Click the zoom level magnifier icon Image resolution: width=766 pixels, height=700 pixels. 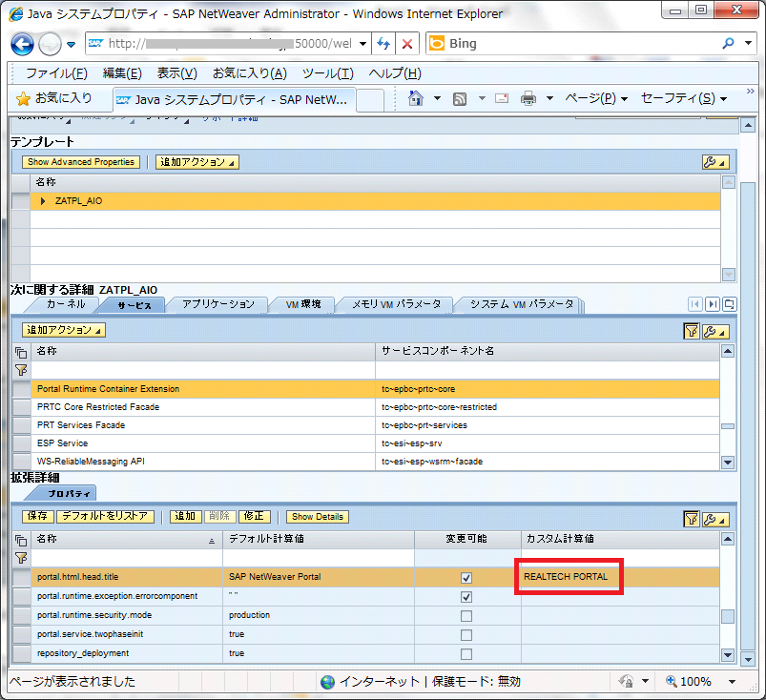[672, 681]
